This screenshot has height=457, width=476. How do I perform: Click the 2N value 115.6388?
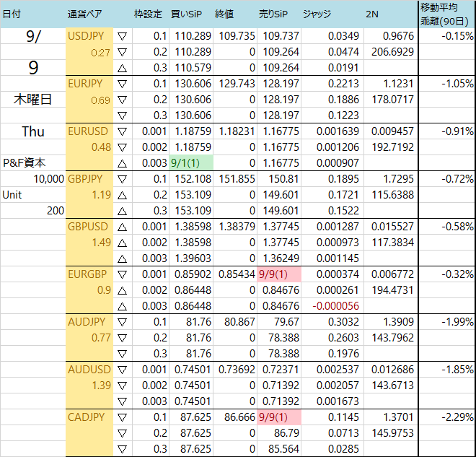[392, 195]
